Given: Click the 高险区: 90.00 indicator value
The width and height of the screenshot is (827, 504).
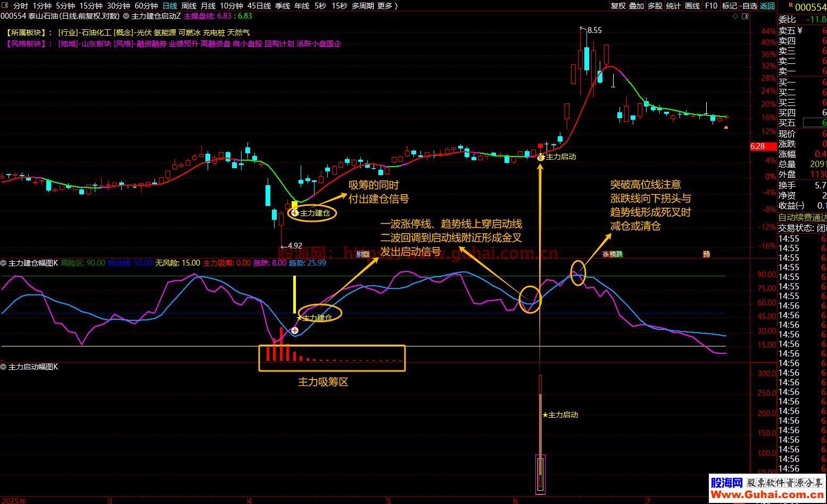Looking at the screenshot, I should coord(83,263).
